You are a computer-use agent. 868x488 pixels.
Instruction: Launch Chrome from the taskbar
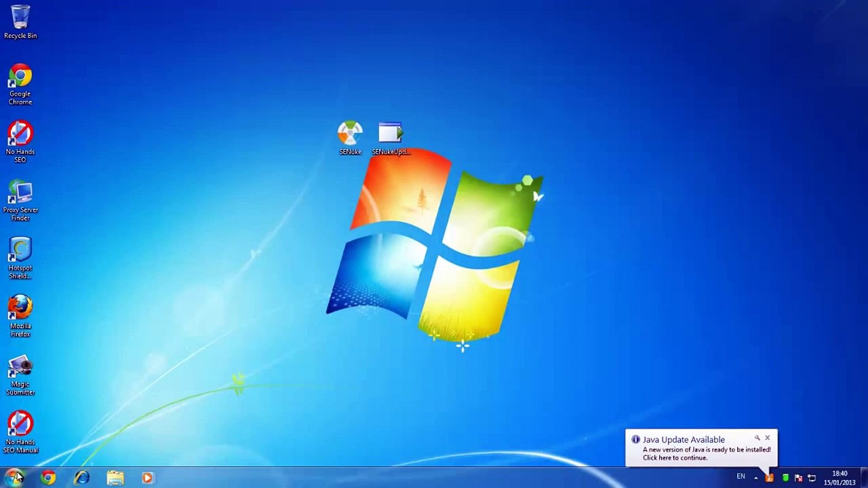pyautogui.click(x=48, y=478)
